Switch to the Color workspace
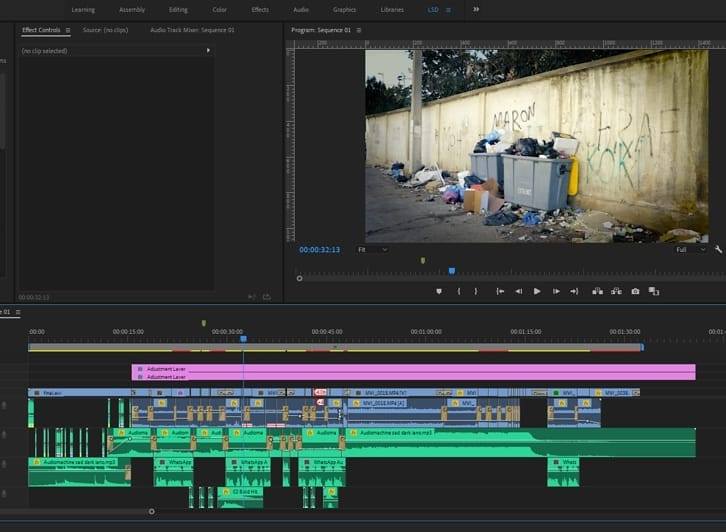The height and width of the screenshot is (532, 726). pos(219,10)
